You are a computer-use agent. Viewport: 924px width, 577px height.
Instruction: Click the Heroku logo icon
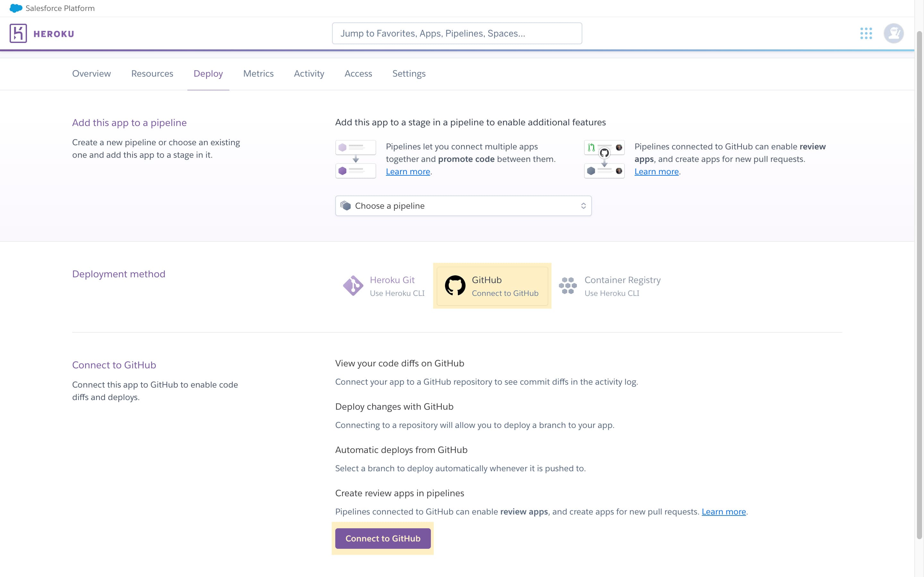pos(18,34)
